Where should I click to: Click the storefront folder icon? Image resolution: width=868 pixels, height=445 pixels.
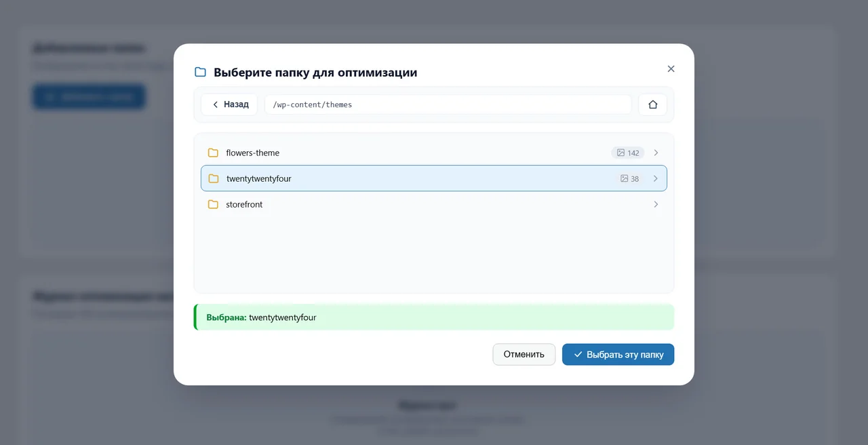(x=213, y=204)
